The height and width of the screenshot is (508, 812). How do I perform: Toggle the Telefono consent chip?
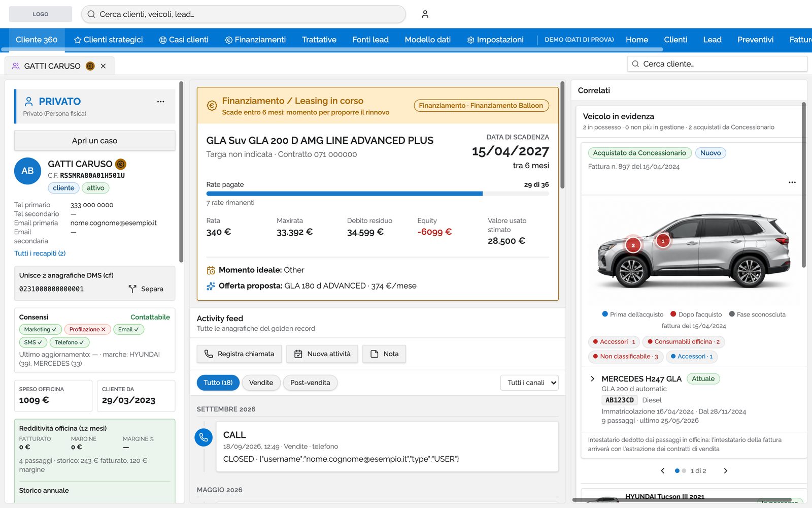click(70, 342)
